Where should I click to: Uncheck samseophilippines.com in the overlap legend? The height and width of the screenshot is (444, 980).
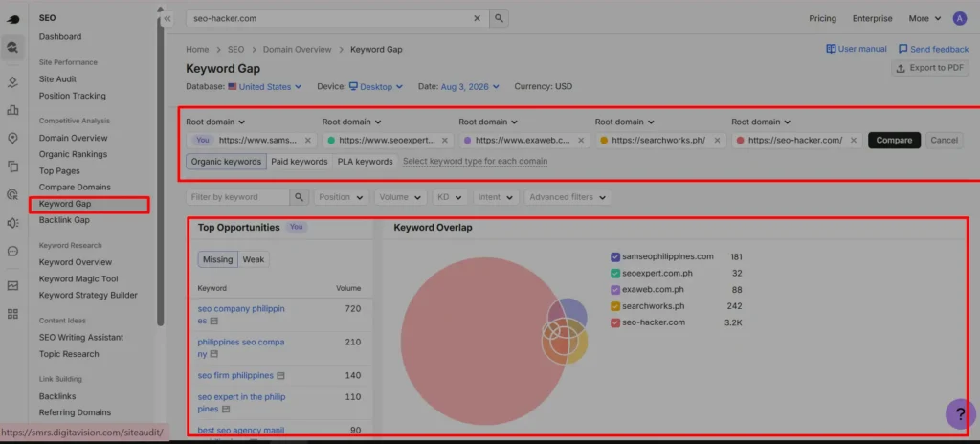coord(615,257)
